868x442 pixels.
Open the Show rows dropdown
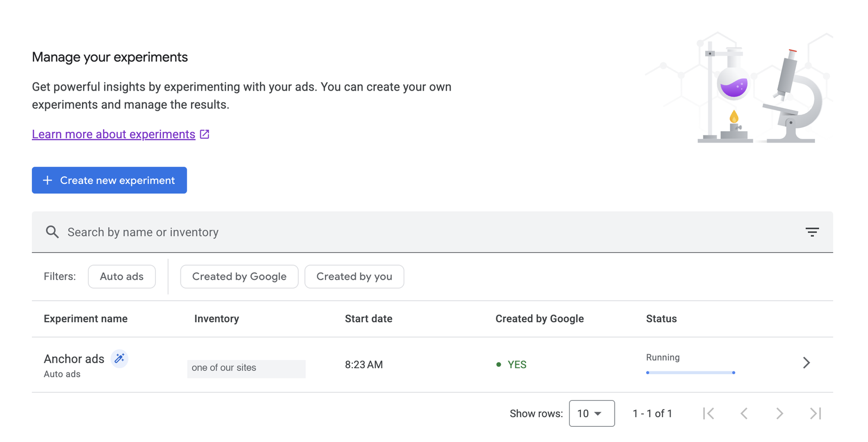tap(591, 413)
